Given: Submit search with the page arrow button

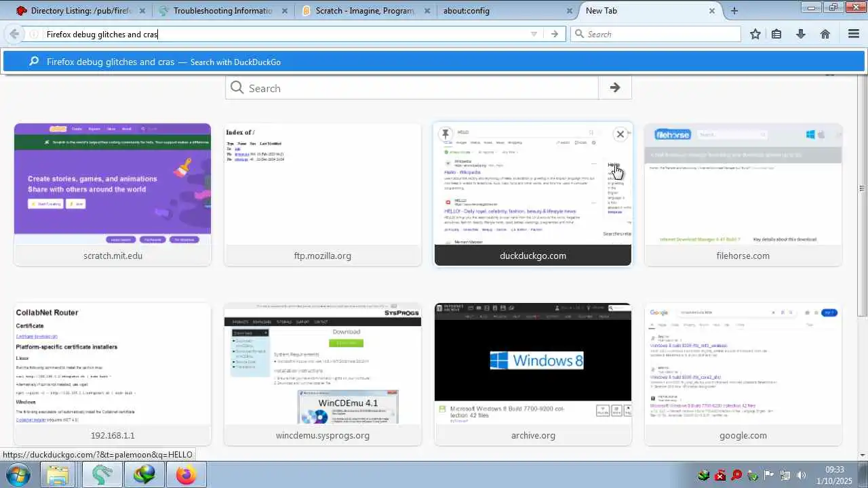Looking at the screenshot, I should tap(615, 87).
